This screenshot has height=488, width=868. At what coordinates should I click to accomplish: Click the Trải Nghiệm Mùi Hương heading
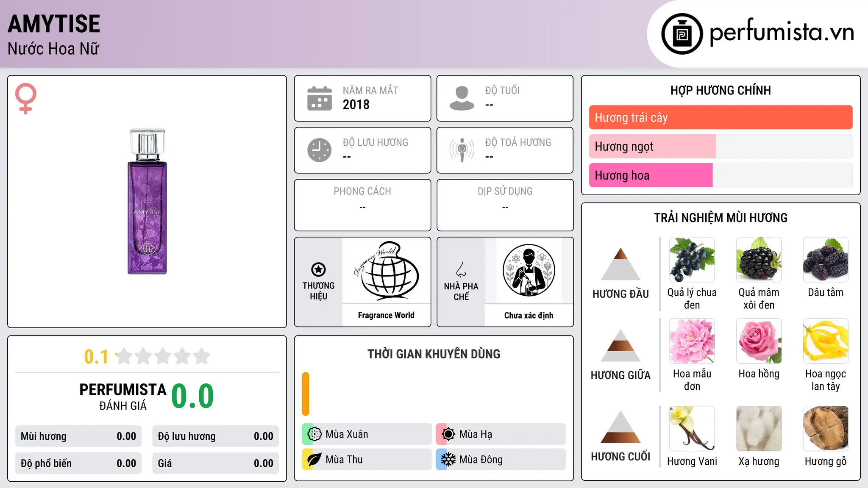(x=721, y=218)
